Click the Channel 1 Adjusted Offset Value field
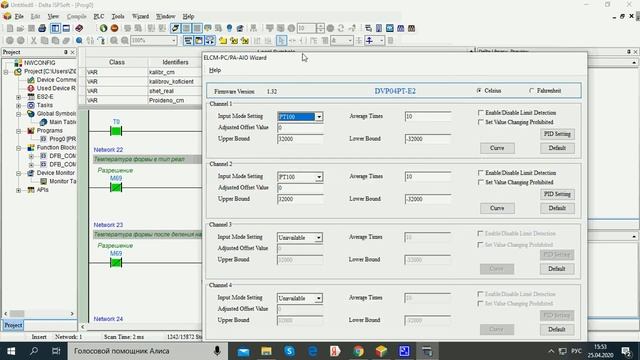The image size is (640, 360). click(x=300, y=128)
